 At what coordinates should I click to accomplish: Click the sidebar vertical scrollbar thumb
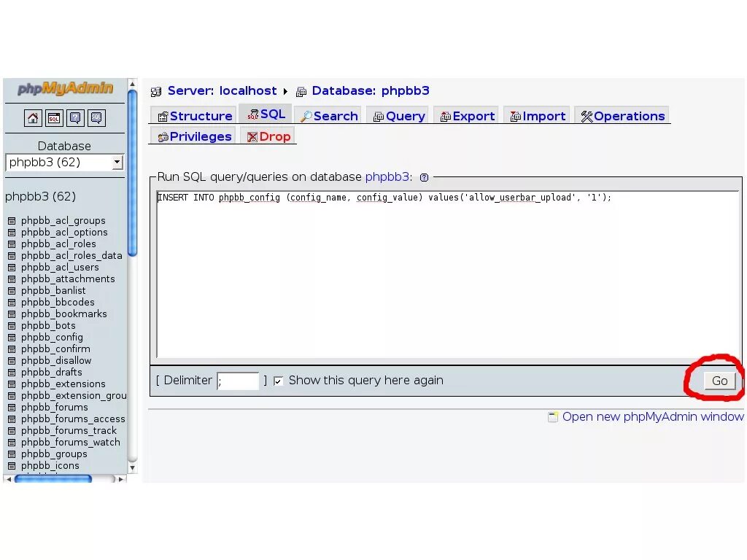point(133,172)
